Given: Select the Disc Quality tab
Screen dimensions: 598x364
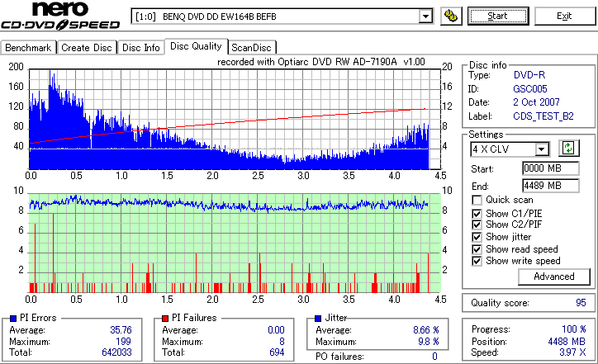Looking at the screenshot, I should [196, 46].
